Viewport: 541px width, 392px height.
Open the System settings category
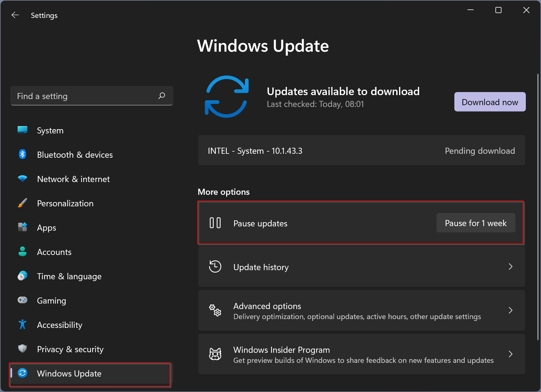point(91,130)
